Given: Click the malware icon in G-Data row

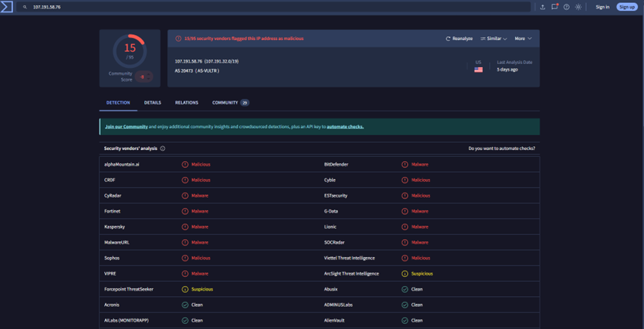Looking at the screenshot, I should [405, 211].
